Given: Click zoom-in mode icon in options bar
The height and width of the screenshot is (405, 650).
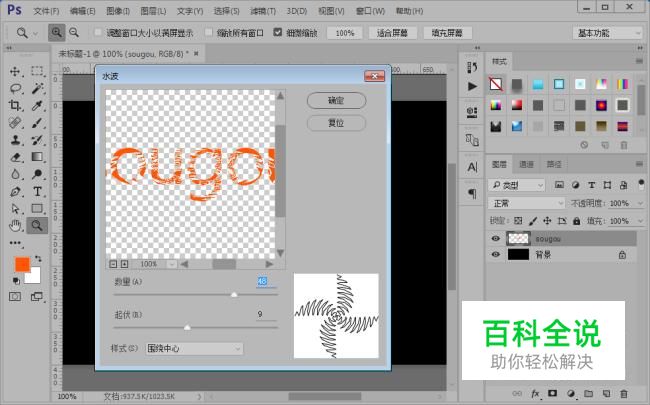Looking at the screenshot, I should click(56, 32).
